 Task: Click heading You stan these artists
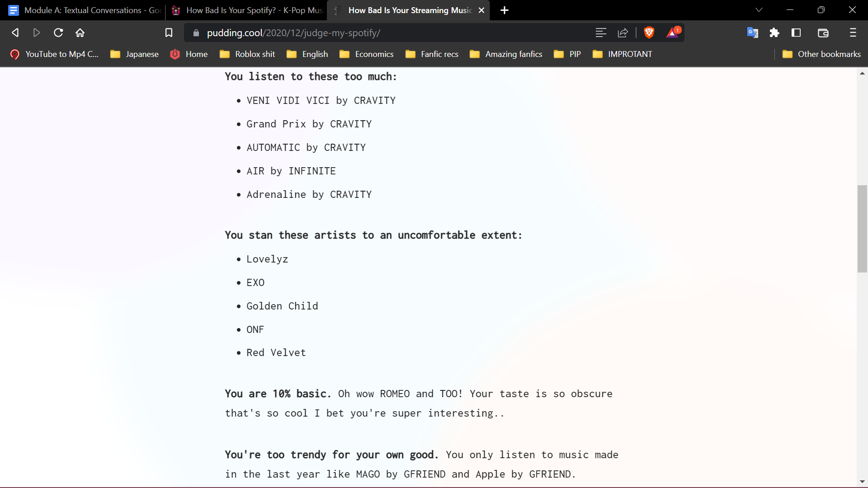click(x=373, y=235)
